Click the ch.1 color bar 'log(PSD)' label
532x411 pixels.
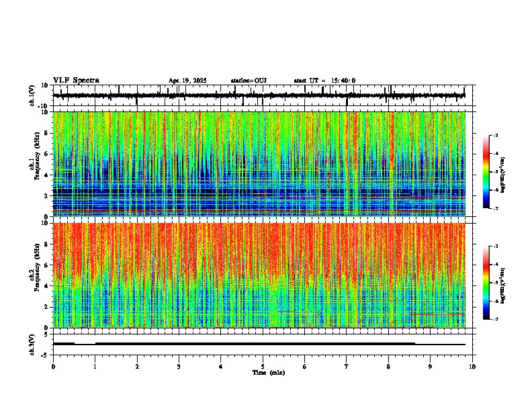pos(503,175)
